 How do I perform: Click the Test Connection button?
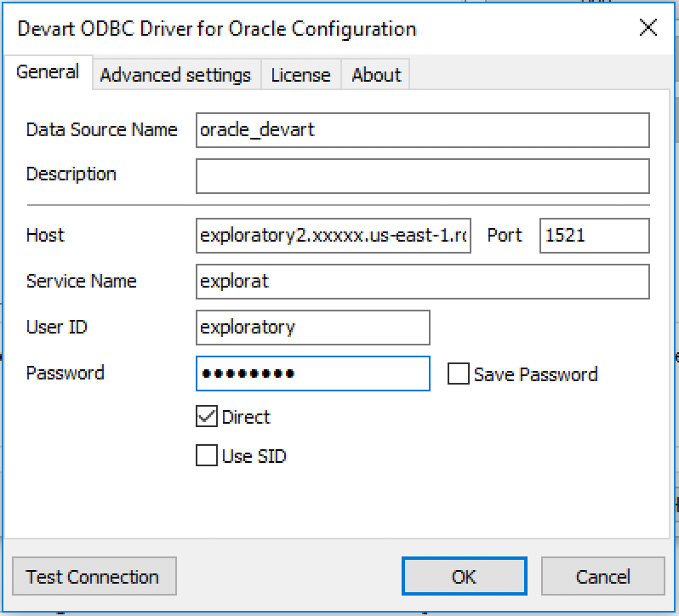(x=94, y=576)
